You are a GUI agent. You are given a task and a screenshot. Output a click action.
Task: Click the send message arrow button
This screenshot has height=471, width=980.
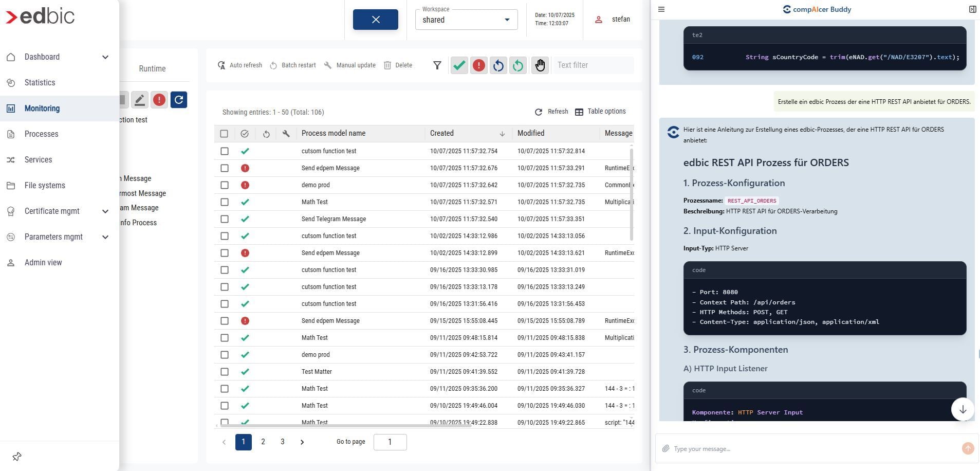point(968,448)
